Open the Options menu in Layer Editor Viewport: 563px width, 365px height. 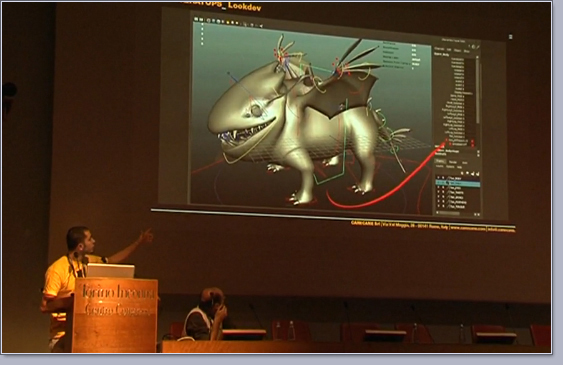pyautogui.click(x=450, y=167)
